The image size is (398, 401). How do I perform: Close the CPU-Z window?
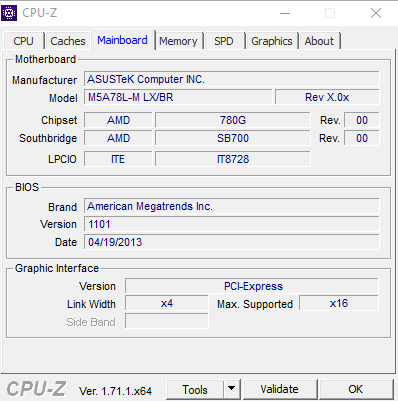pyautogui.click(x=376, y=13)
